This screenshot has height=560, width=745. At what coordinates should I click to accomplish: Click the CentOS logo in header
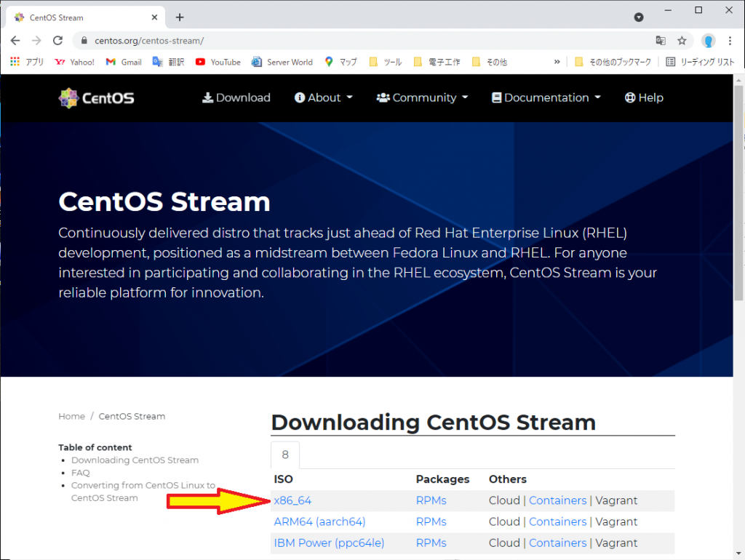97,98
